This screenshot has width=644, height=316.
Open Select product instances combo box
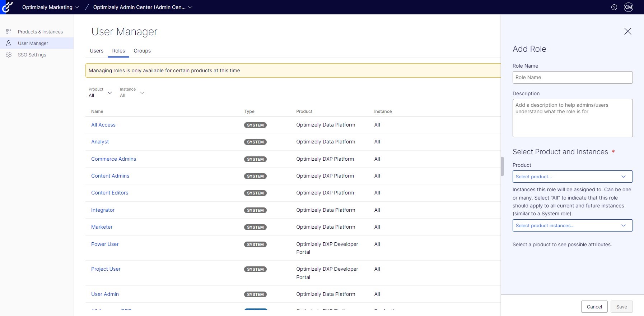point(573,225)
